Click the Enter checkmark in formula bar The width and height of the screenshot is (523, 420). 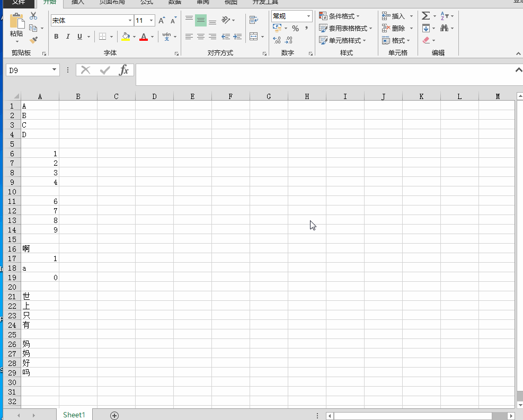(x=105, y=70)
